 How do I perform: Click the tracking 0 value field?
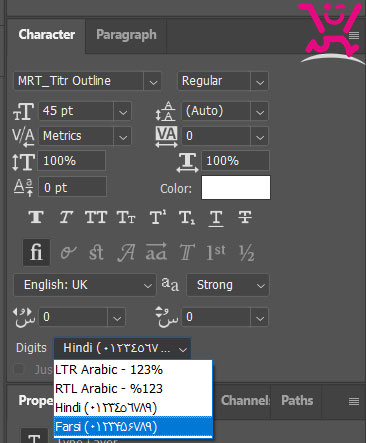point(216,136)
